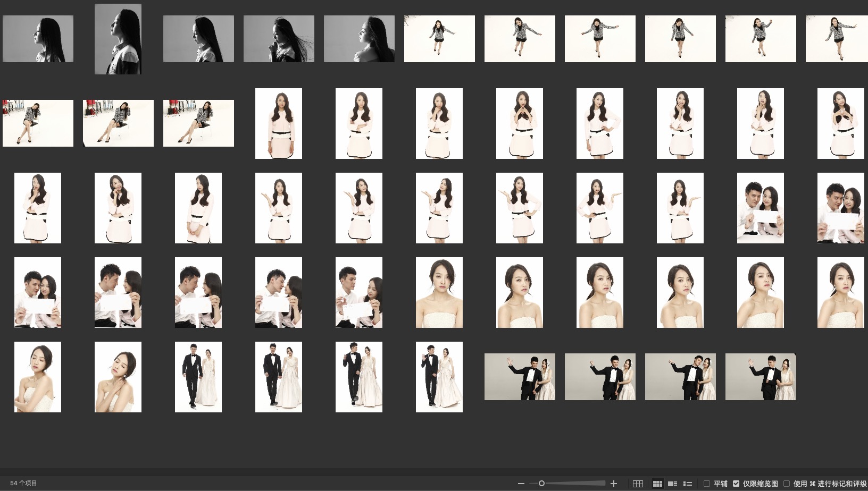Click the 54 个项目 item count label
Viewport: 868px width, 491px height.
pyautogui.click(x=23, y=483)
